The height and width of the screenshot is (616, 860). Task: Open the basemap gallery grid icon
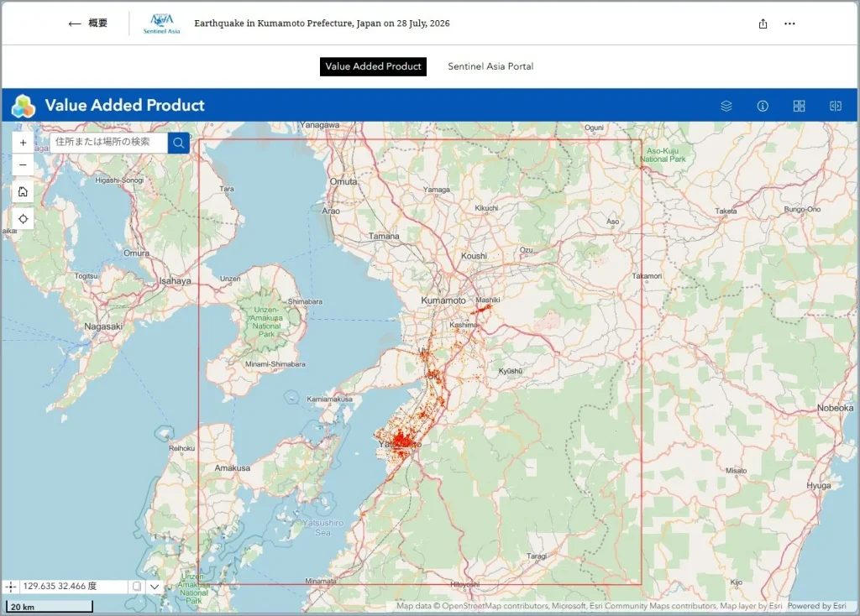point(800,106)
